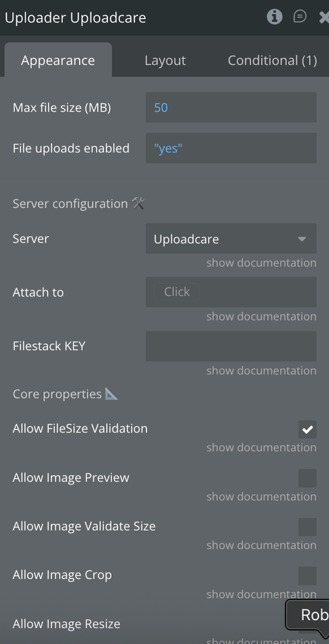
Task: Select the Appearance tab
Action: (x=58, y=60)
